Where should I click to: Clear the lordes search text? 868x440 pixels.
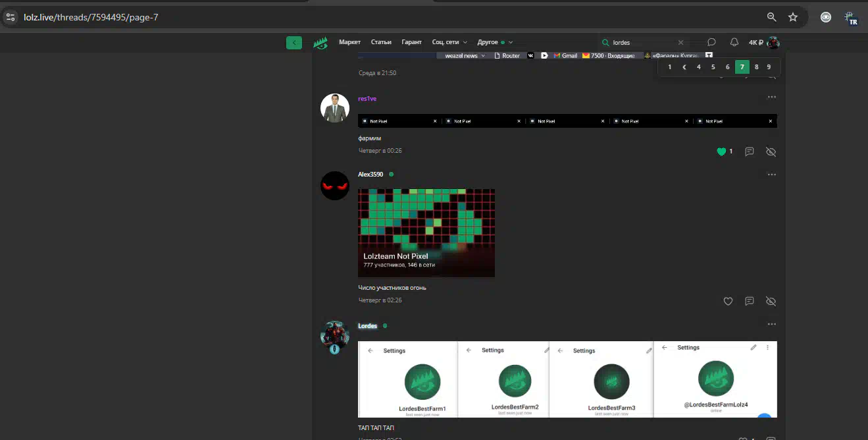[x=680, y=42]
